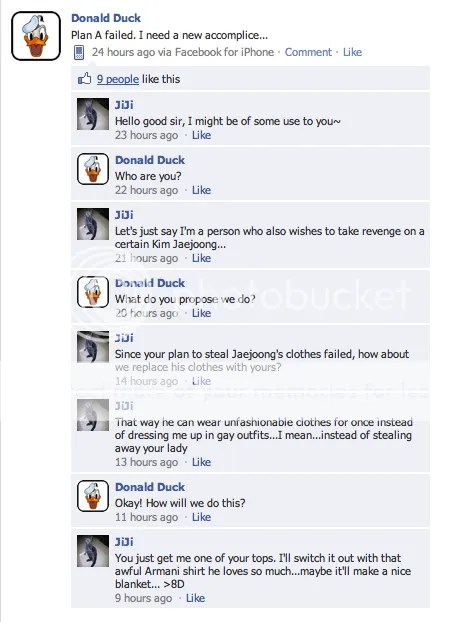The width and height of the screenshot is (475, 622).
Task: Open the '9 people' likes list
Action: pos(118,79)
